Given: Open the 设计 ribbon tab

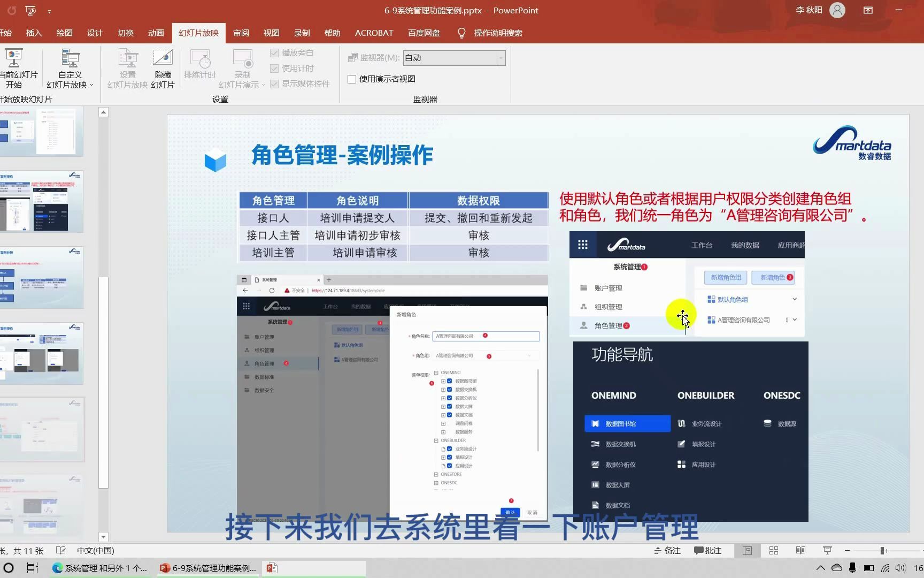Looking at the screenshot, I should pyautogui.click(x=95, y=33).
